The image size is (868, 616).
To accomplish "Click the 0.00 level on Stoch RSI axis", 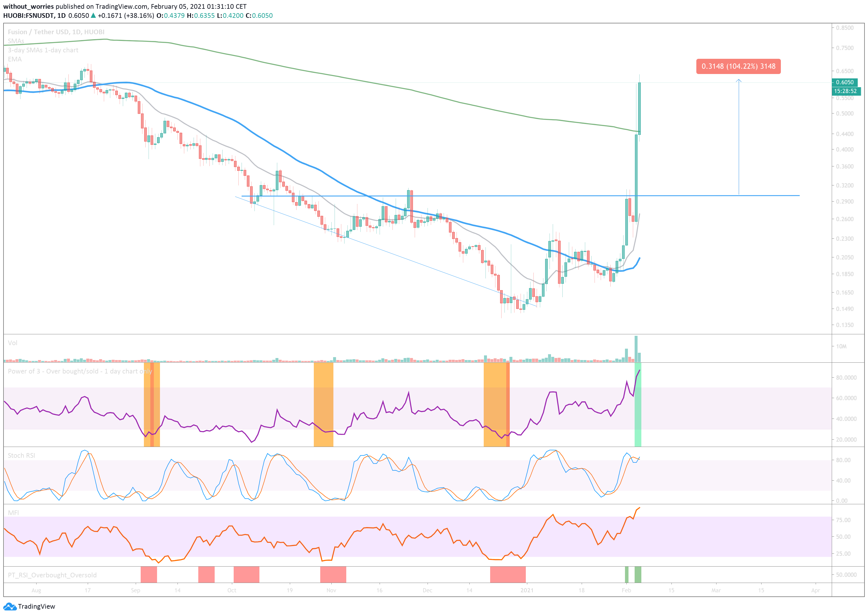I will (842, 501).
